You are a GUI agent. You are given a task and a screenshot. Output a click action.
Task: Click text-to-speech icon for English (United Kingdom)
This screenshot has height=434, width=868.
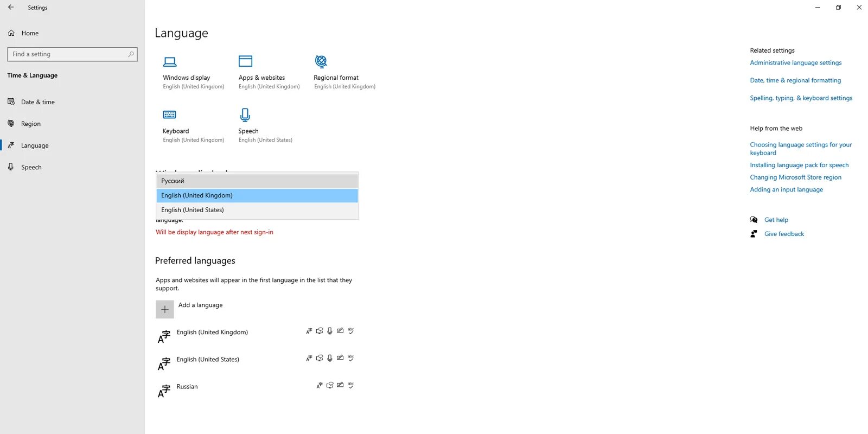click(x=320, y=331)
